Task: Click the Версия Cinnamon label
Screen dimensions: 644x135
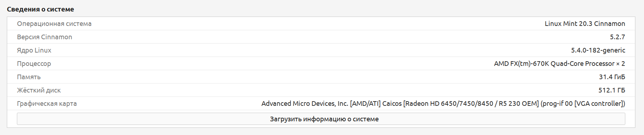Action: (45, 37)
